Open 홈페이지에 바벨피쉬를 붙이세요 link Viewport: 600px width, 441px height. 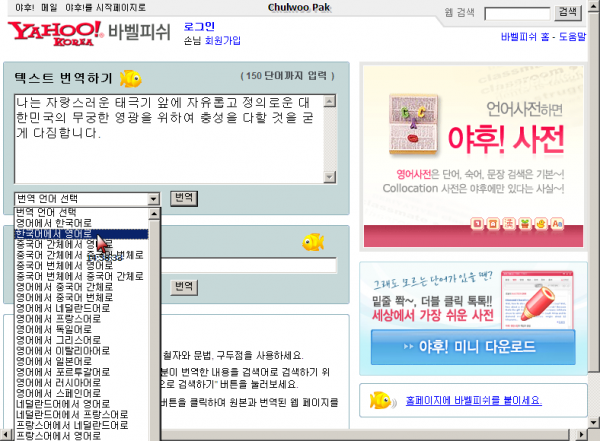point(474,401)
